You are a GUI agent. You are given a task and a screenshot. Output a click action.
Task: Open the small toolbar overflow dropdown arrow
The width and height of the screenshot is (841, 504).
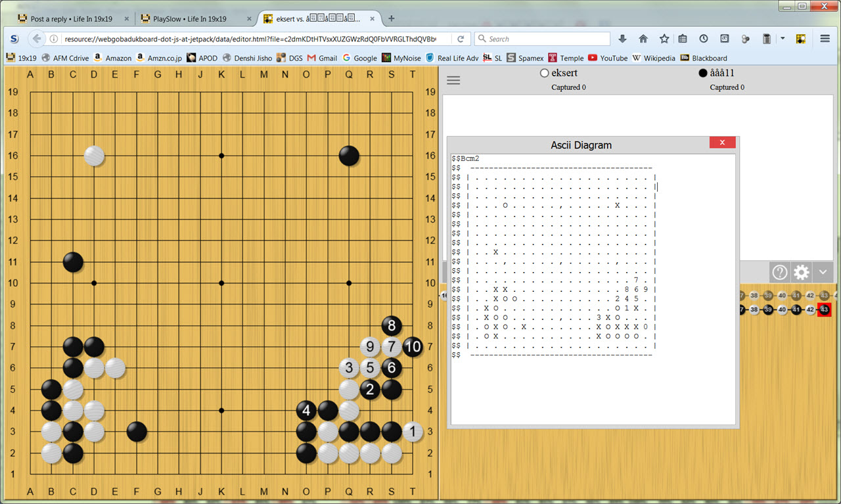(x=783, y=39)
